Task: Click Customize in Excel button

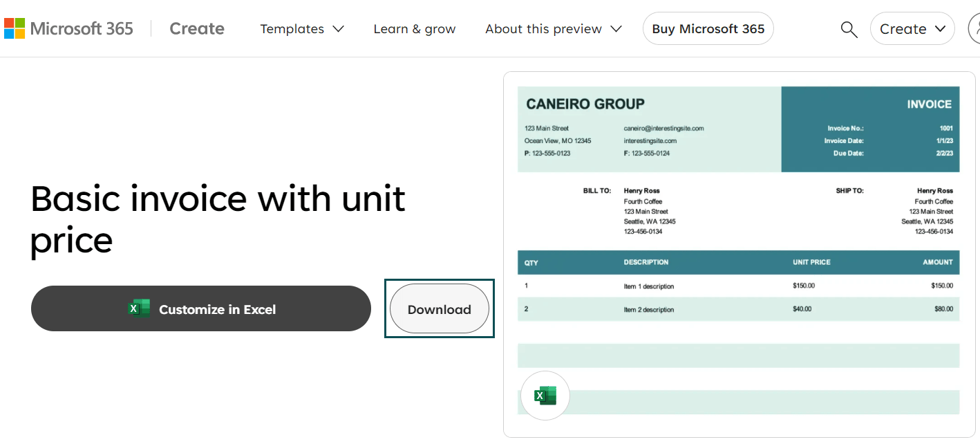Action: click(x=201, y=308)
